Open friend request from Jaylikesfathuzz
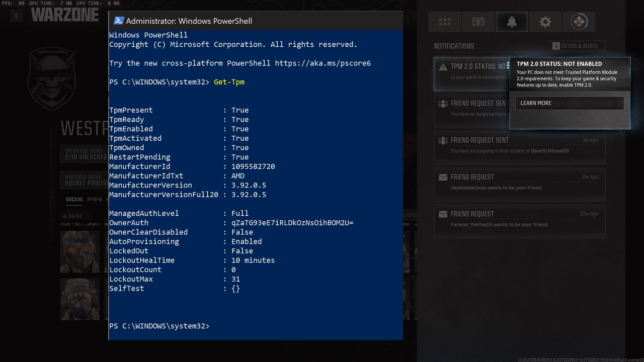The image size is (644, 362). (520, 184)
